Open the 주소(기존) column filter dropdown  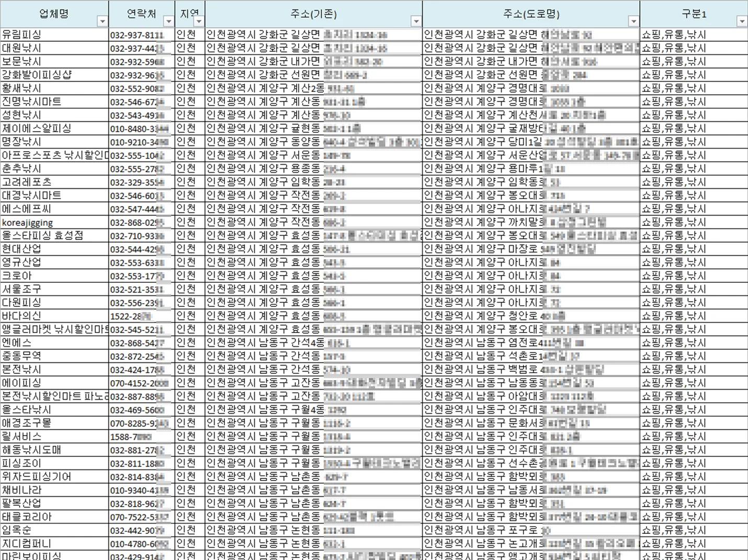coord(416,21)
